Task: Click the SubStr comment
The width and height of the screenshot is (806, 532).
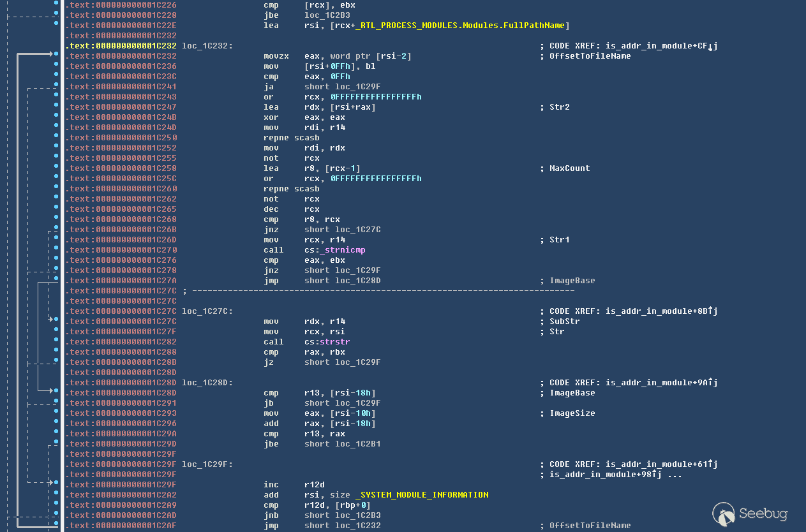Action: 565,321
